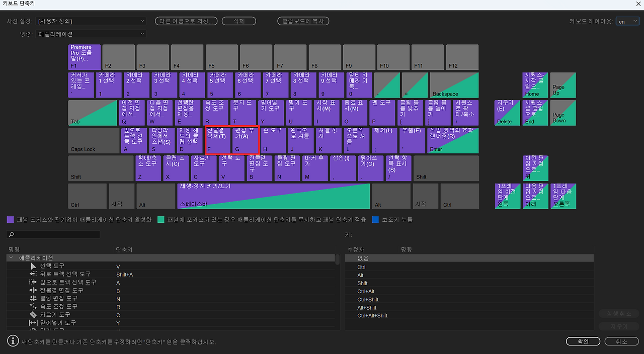This screenshot has width=644, height=354.
Task: Select the End key on the keyboard map
Action: tap(535, 113)
